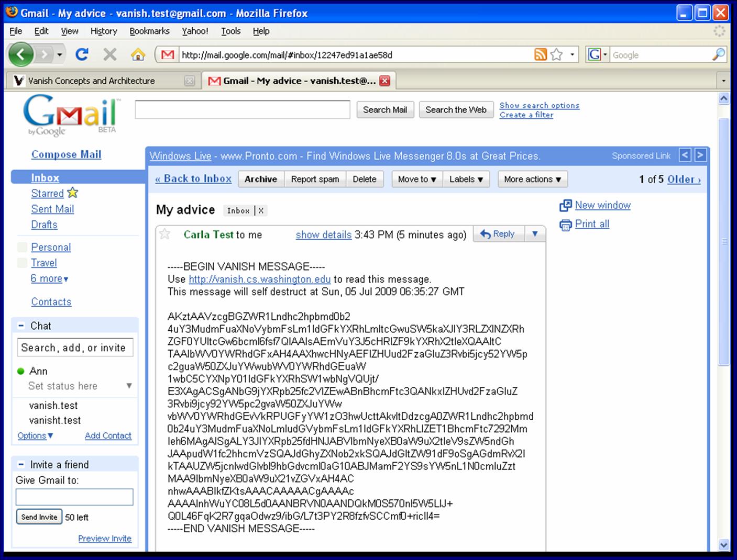
Task: Click the chat Search, add, or invite field
Action: pyautogui.click(x=75, y=348)
